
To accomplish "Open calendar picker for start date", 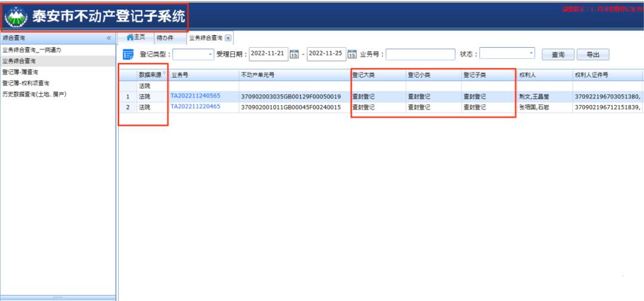I will point(294,54).
